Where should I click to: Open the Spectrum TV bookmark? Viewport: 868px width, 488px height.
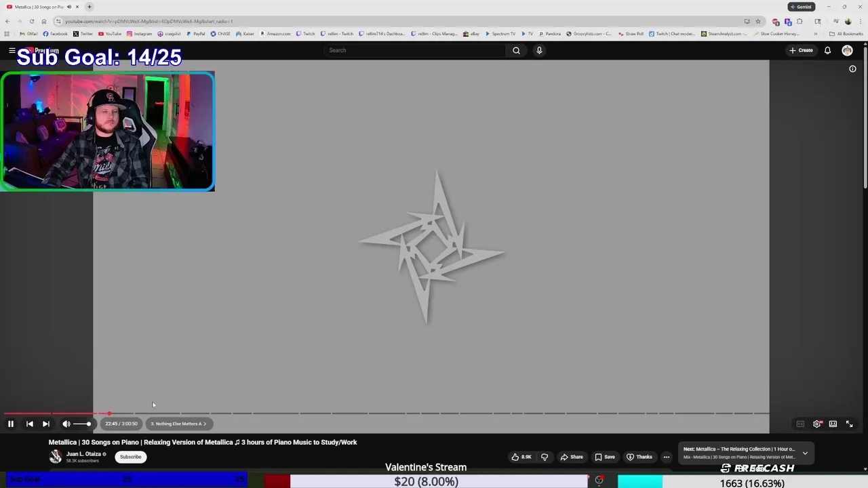500,33
